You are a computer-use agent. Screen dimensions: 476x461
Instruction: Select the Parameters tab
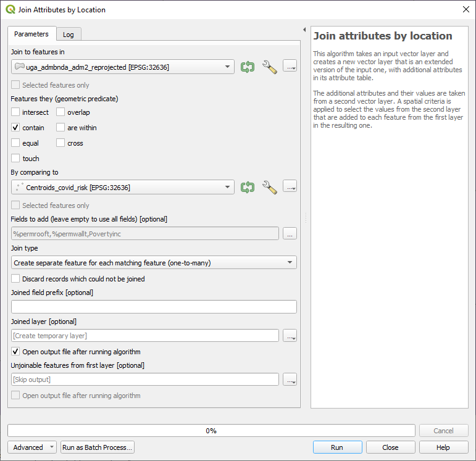point(31,34)
